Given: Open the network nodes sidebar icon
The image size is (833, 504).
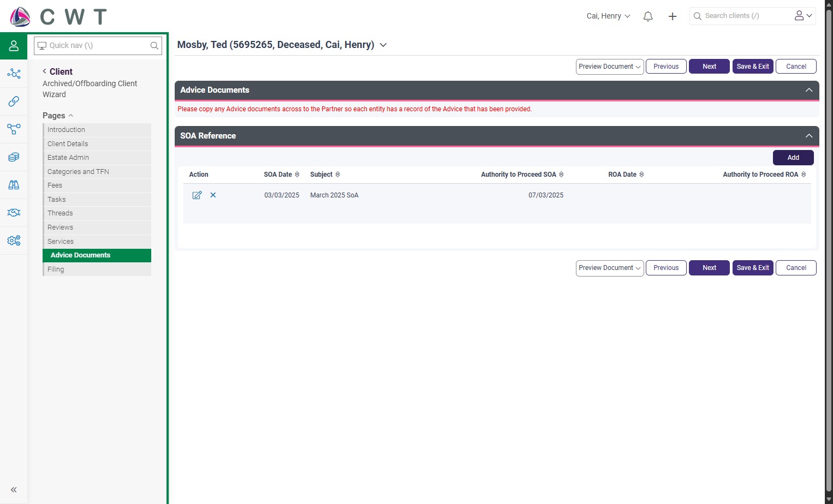Looking at the screenshot, I should coord(14,74).
